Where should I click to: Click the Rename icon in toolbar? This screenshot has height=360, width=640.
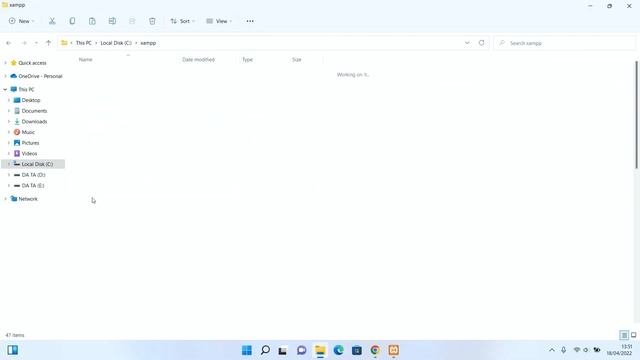point(112,21)
